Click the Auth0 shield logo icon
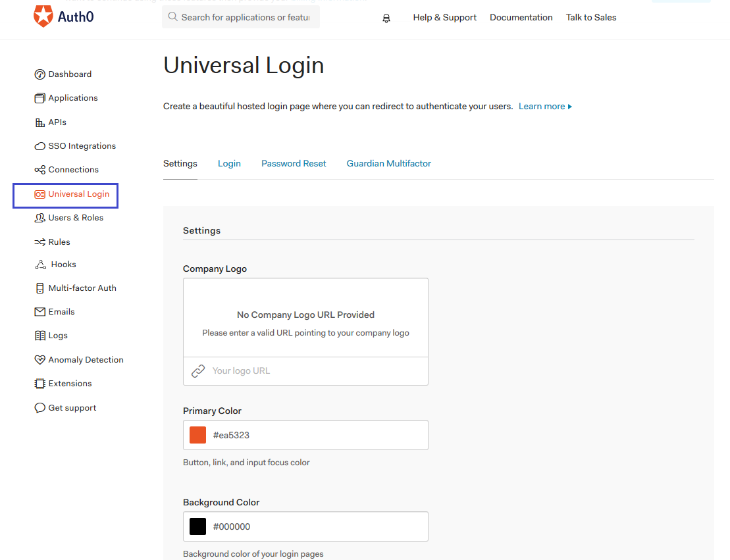730x560 pixels. [43, 16]
